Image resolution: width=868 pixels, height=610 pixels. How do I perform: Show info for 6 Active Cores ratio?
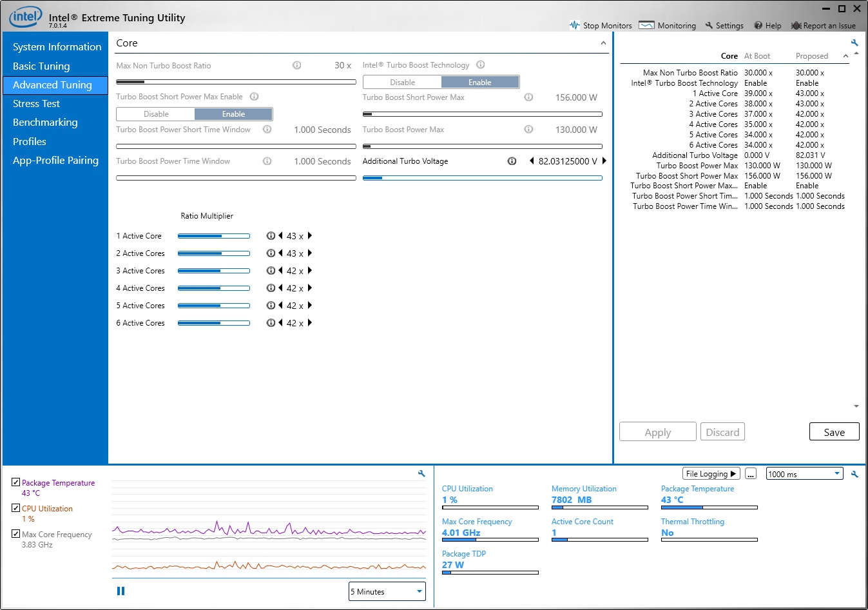coord(271,323)
